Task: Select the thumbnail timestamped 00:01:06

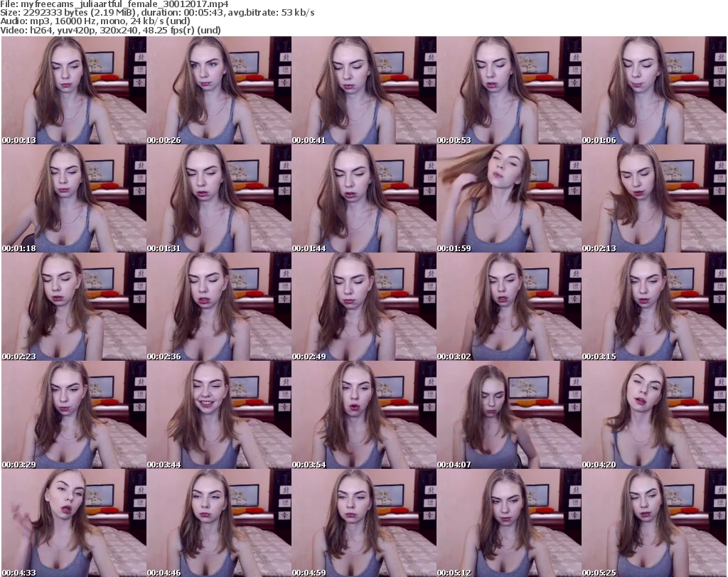Action: coord(654,90)
